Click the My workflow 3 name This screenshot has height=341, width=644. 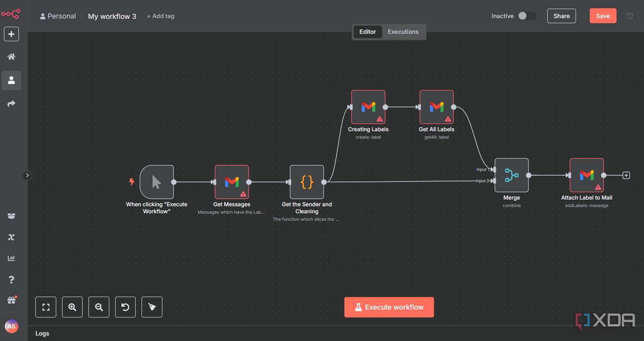(x=112, y=16)
